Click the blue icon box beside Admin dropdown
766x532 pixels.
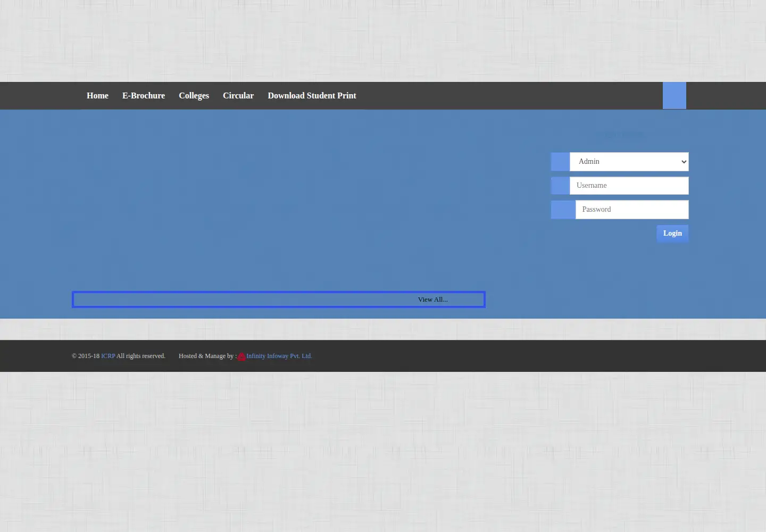tap(560, 162)
